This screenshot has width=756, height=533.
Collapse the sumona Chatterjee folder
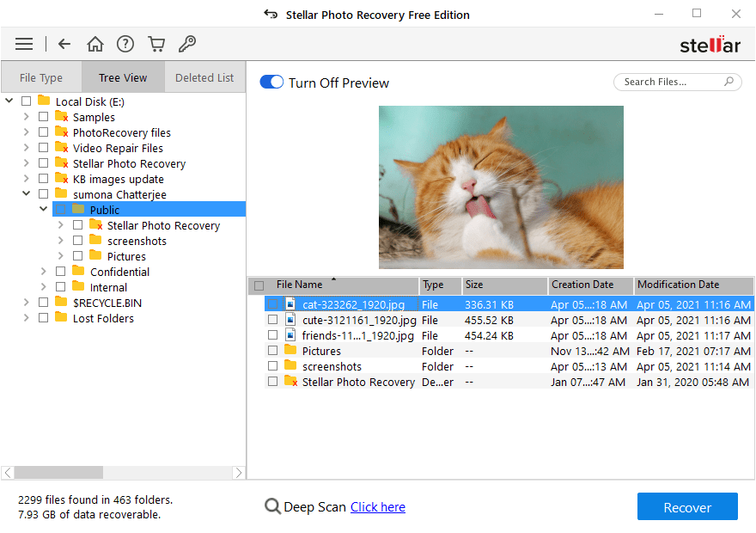pos(26,193)
